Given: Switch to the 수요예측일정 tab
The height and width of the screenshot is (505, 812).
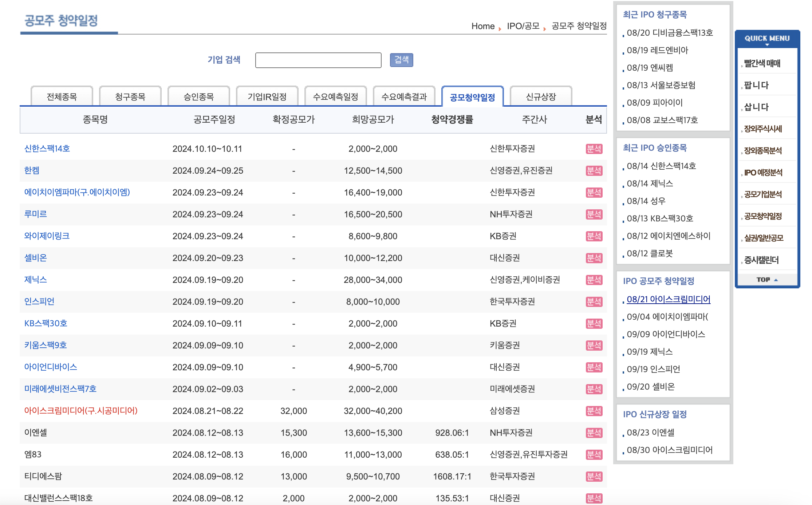Looking at the screenshot, I should [x=335, y=96].
